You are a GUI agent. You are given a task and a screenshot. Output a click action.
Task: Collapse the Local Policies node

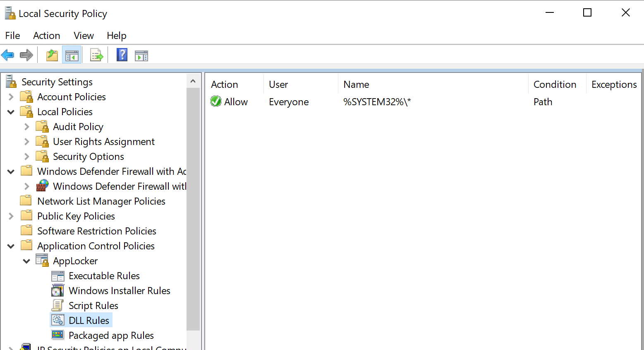[x=11, y=112]
